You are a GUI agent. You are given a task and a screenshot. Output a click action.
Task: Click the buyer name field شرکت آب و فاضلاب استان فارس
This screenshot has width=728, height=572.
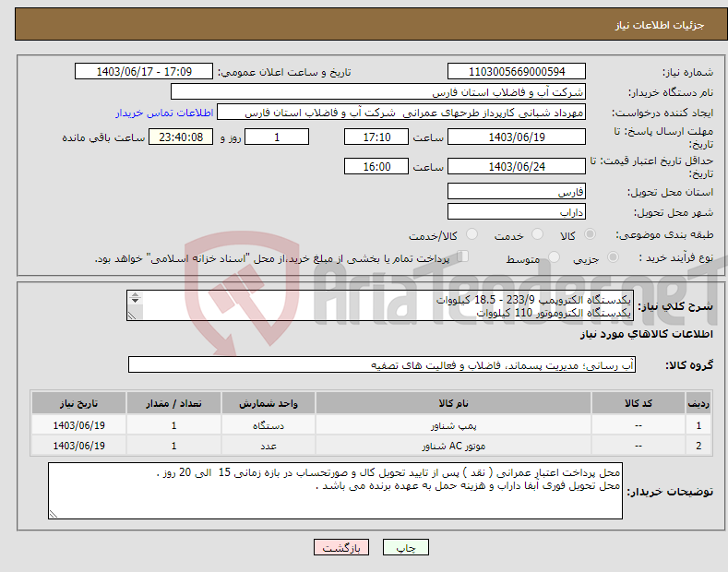(x=378, y=92)
